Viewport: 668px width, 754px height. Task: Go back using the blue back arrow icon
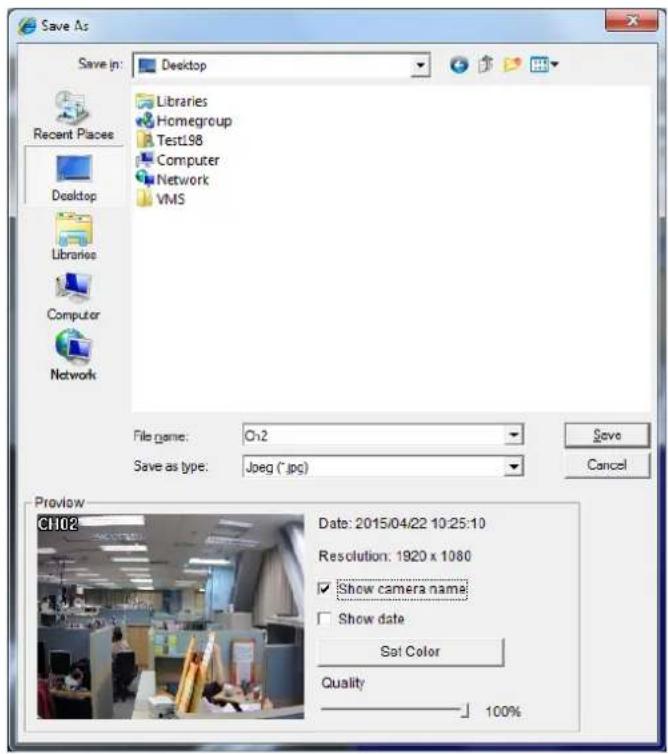tap(459, 64)
